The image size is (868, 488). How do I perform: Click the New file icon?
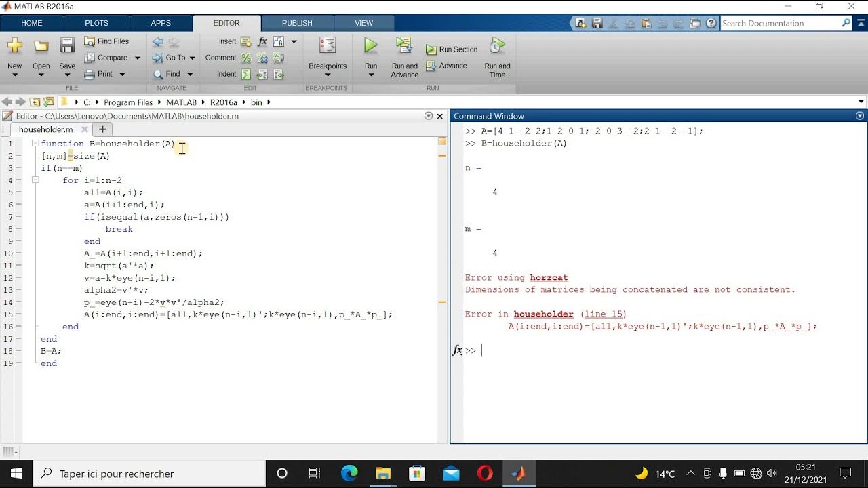click(14, 46)
